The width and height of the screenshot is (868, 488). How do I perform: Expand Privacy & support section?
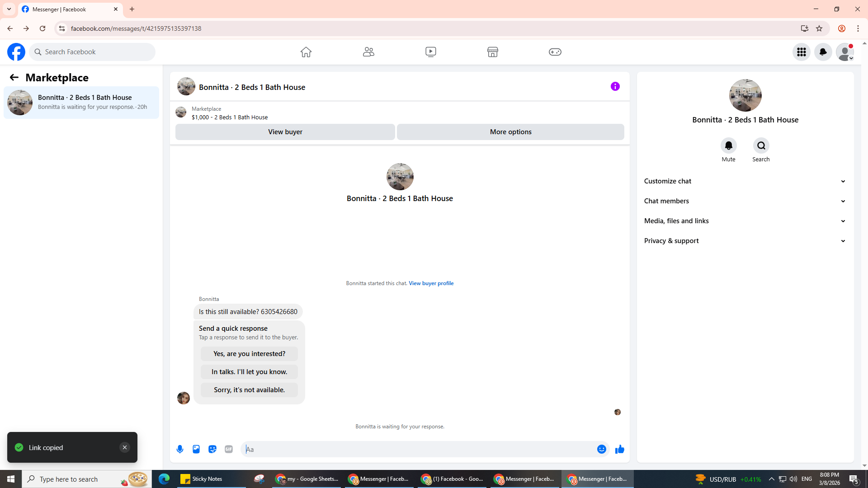coord(745,241)
